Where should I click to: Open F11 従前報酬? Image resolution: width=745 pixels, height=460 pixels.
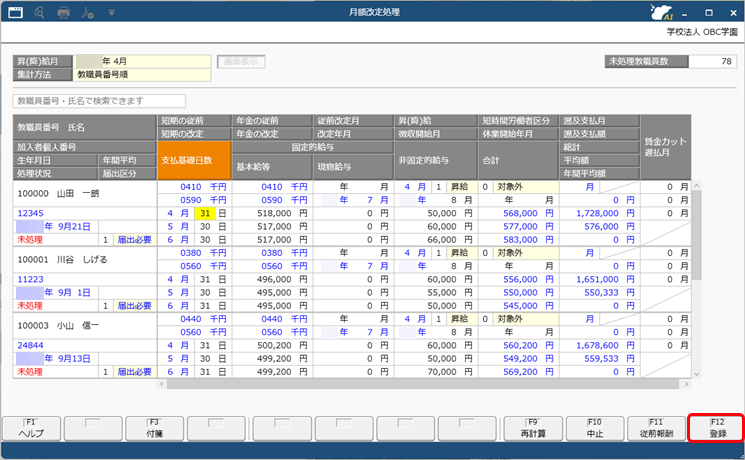pos(660,429)
